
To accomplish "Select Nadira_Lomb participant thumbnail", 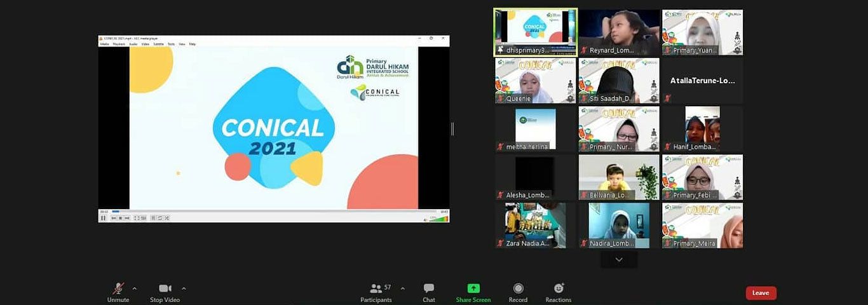I will pyautogui.click(x=619, y=226).
